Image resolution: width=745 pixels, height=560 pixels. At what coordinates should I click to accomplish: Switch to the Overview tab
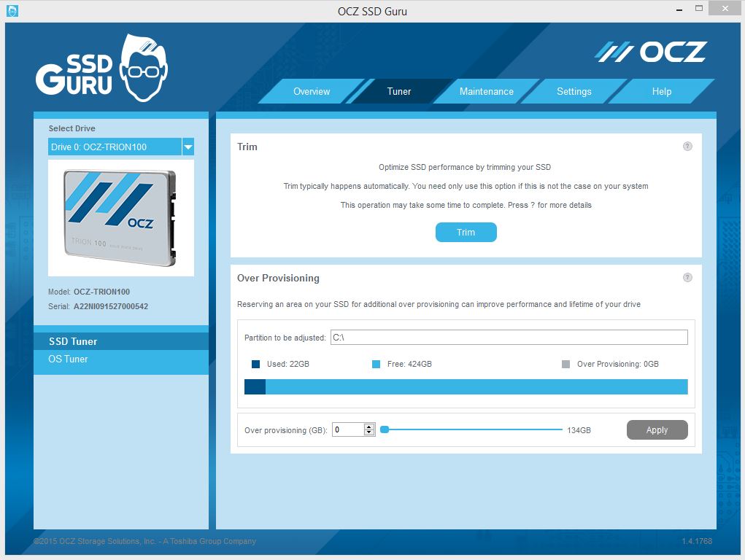click(312, 91)
